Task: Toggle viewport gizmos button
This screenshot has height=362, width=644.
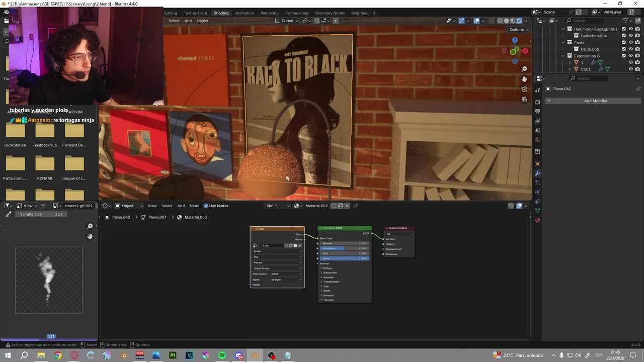Action: click(461, 21)
